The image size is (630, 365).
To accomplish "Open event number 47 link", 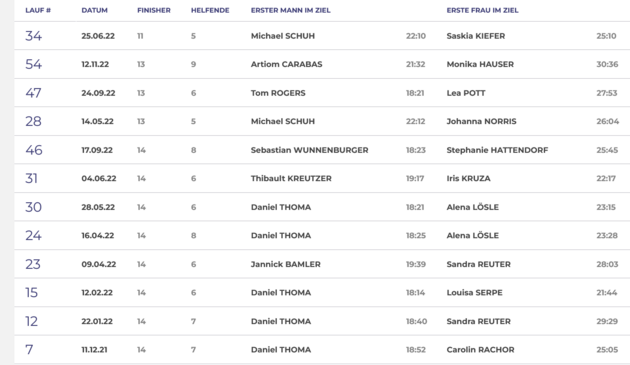I will click(33, 93).
